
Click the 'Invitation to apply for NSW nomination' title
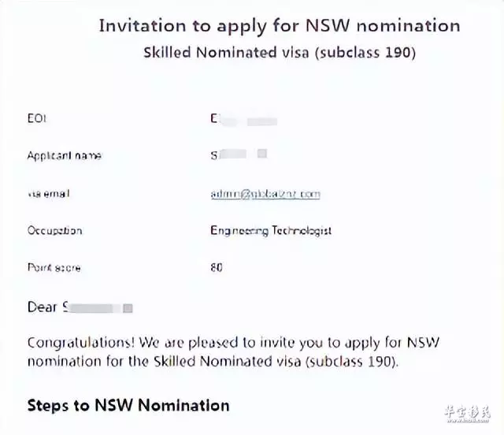pyautogui.click(x=280, y=26)
